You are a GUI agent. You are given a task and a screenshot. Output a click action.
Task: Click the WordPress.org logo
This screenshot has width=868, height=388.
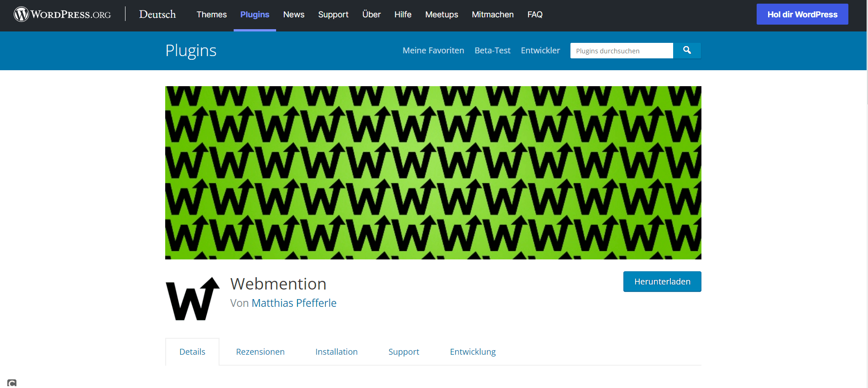tap(62, 14)
